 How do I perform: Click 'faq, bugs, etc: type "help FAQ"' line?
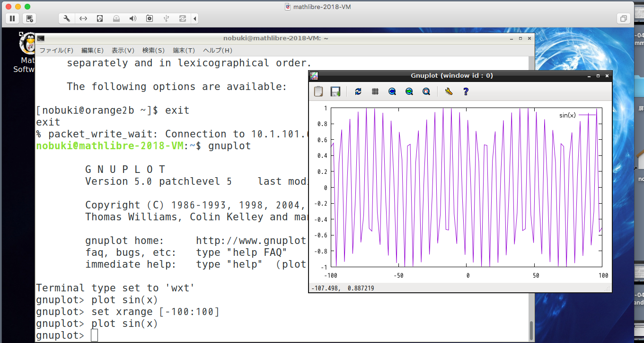click(186, 253)
